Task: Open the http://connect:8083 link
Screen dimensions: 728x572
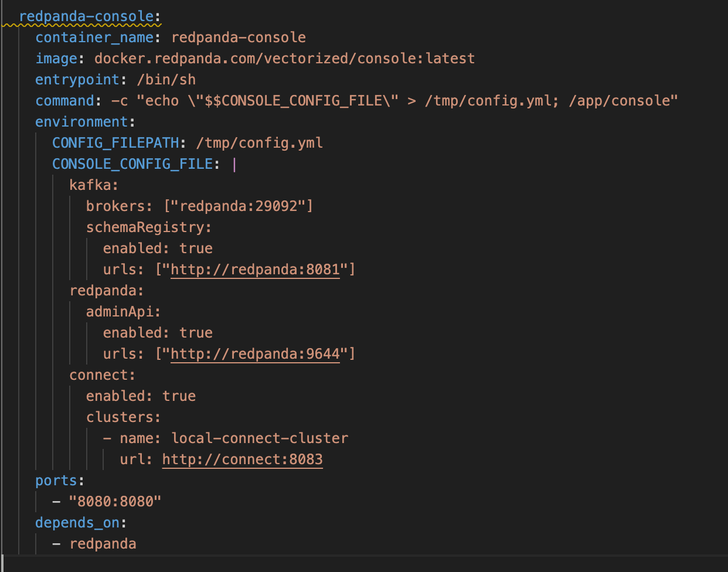Action: pyautogui.click(x=243, y=459)
